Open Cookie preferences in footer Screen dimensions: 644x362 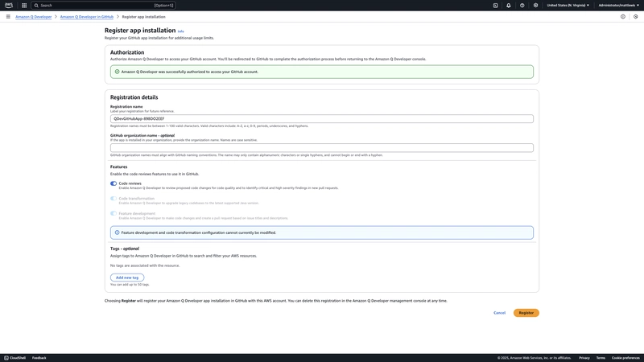click(x=625, y=358)
